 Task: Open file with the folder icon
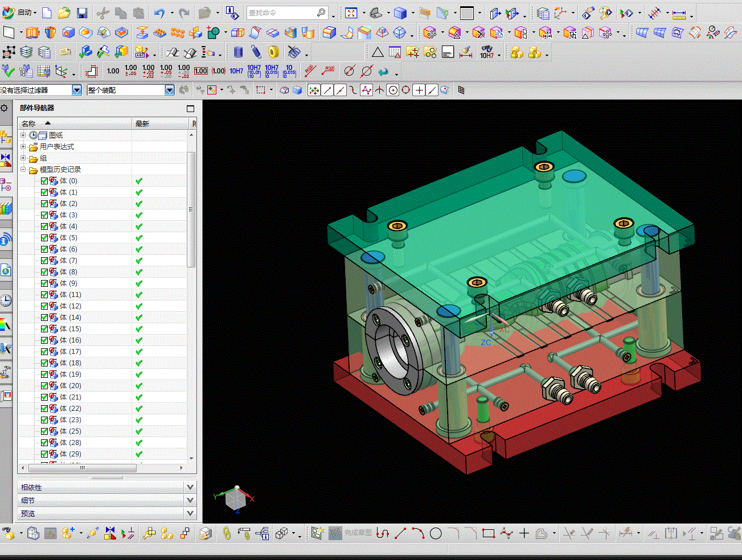[x=64, y=13]
